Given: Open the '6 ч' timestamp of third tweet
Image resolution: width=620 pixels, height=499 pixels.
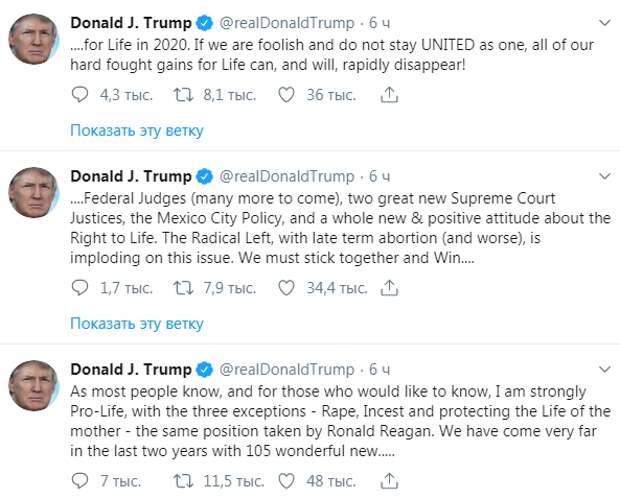Looking at the screenshot, I should click(379, 369).
